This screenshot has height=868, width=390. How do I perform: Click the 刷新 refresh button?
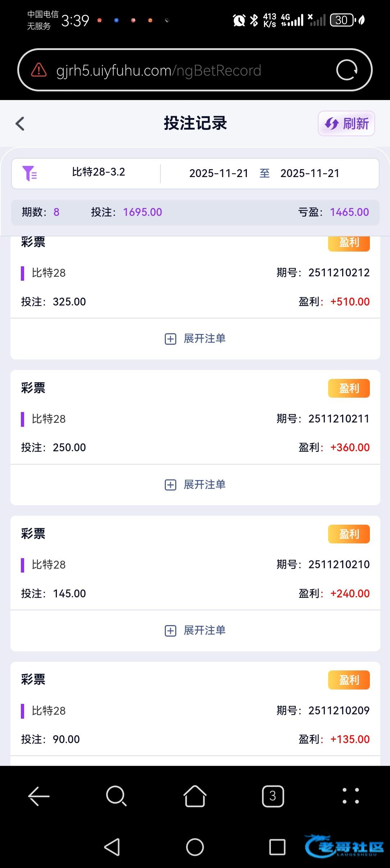[x=346, y=123]
